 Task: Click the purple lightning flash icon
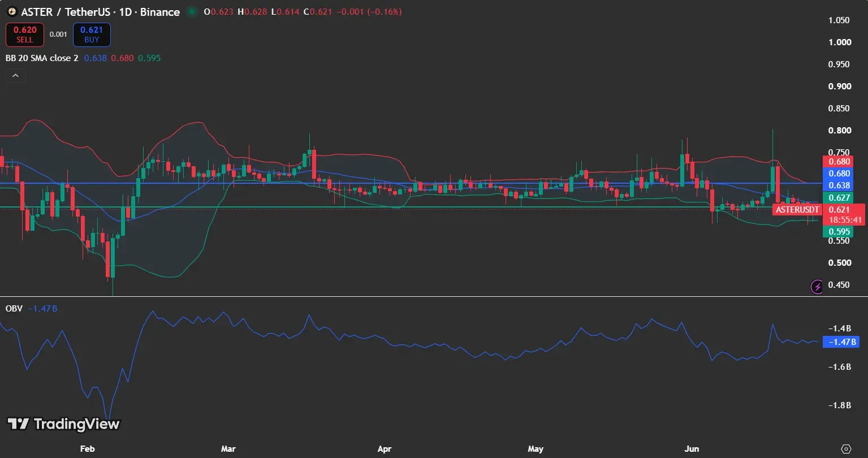[817, 287]
